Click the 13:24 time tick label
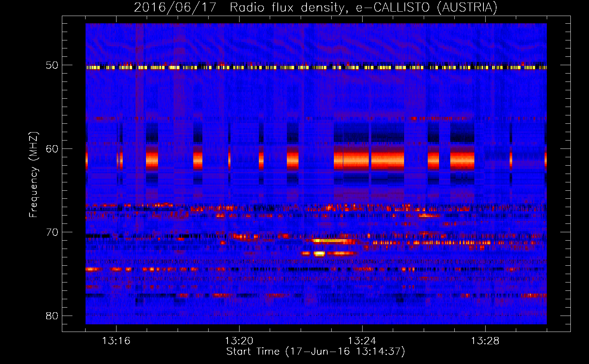Viewport: 589px width, 364px height. pos(362,341)
